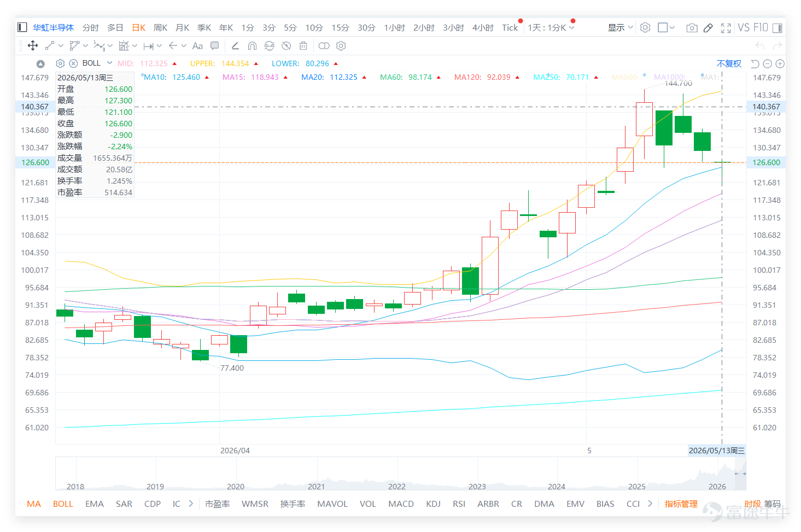Expand measurement tool dropdown arrow
Image resolution: width=801 pixels, height=532 pixels.
tap(135, 46)
